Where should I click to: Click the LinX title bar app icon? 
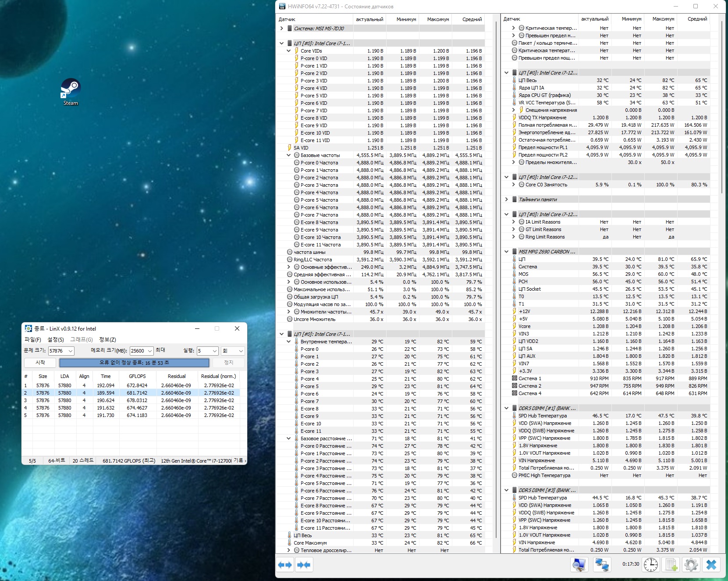tap(28, 328)
